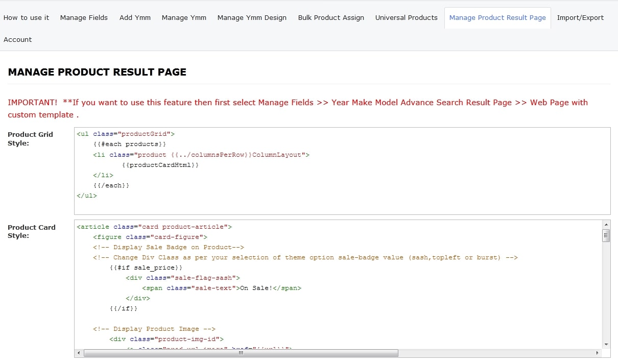Viewport: 618px width, 364px height.
Task: Open the Account tab
Action: tap(18, 39)
